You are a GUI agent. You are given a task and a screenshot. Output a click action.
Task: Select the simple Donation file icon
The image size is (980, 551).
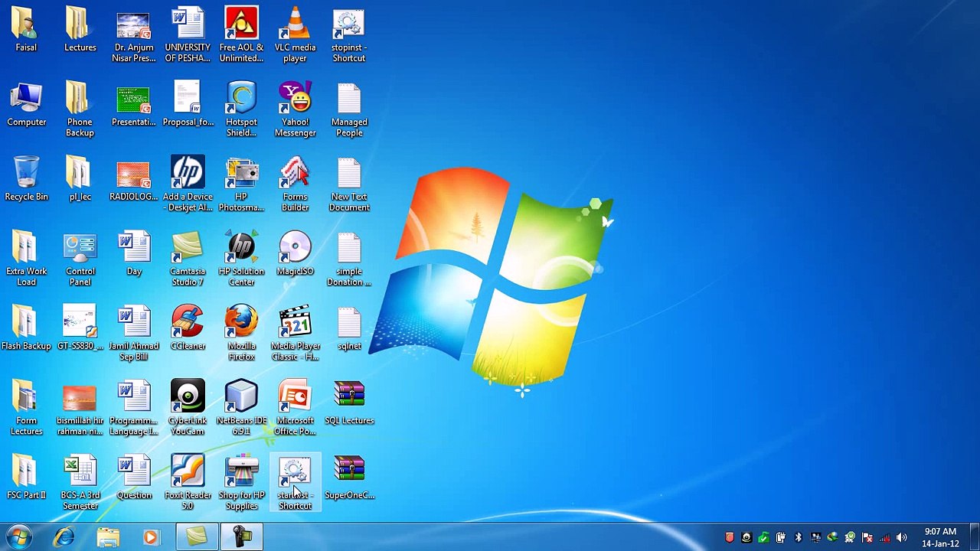click(x=349, y=259)
